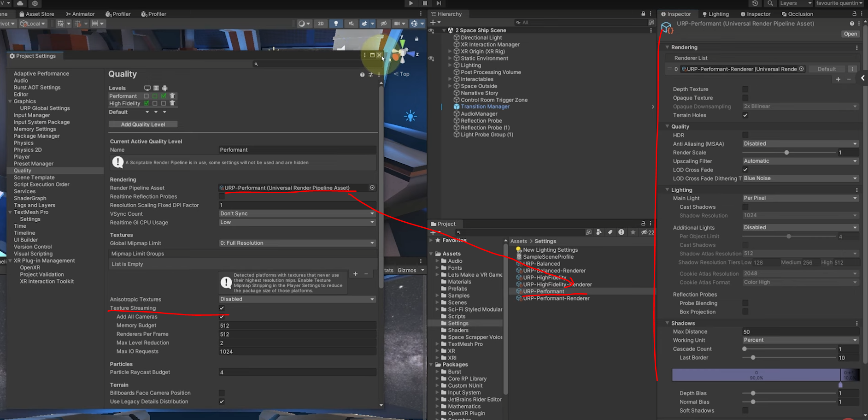Open draw mode shading dropdown in scene toolbar
868x420 pixels.
click(x=304, y=24)
